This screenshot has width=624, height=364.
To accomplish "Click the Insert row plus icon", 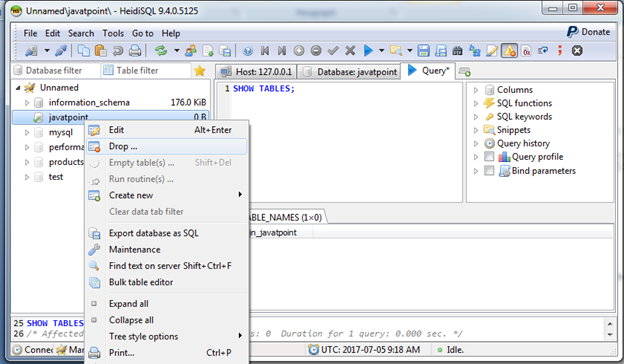I will point(299,51).
